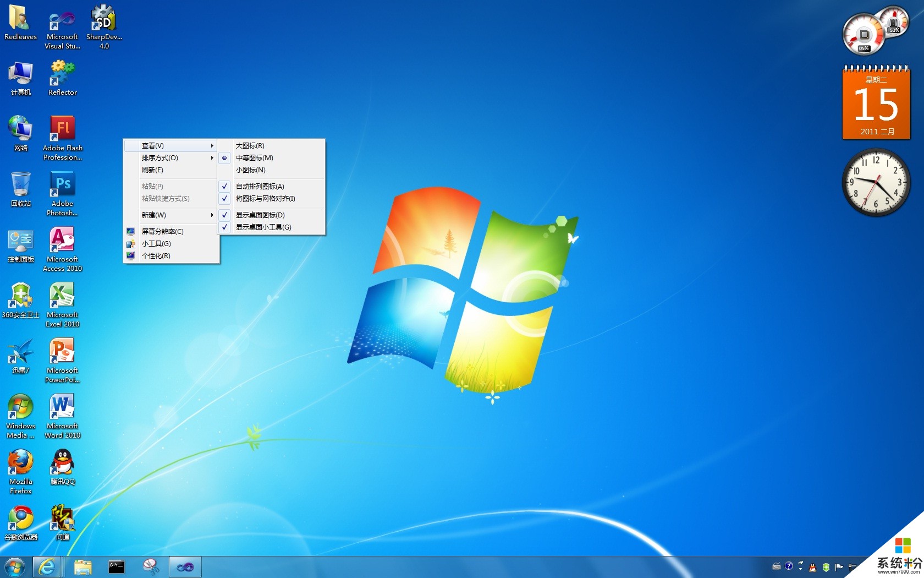Toggle 显示桌面小工具(G) option
The image size is (924, 578).
pyautogui.click(x=272, y=227)
